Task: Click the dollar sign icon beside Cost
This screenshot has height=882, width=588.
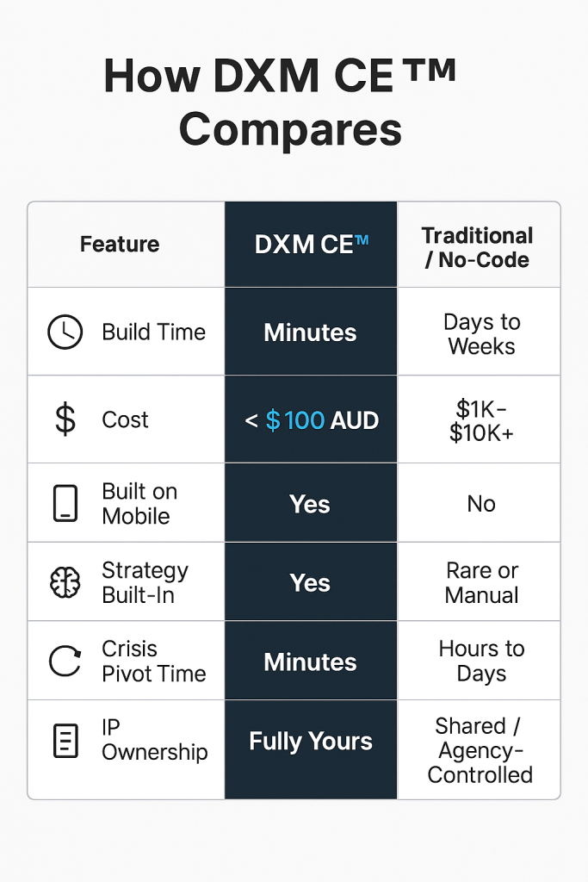Action: [65, 419]
